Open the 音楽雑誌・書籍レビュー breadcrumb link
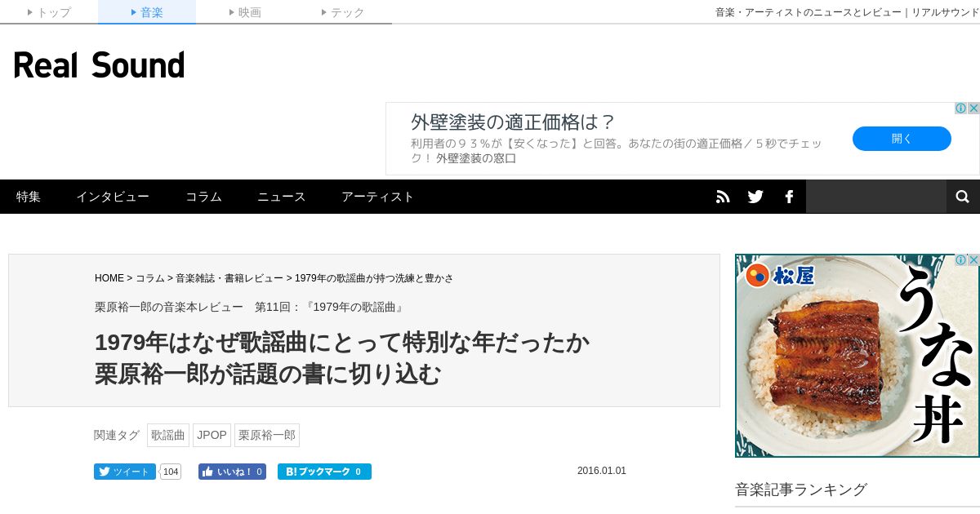This screenshot has width=980, height=514. [x=229, y=278]
